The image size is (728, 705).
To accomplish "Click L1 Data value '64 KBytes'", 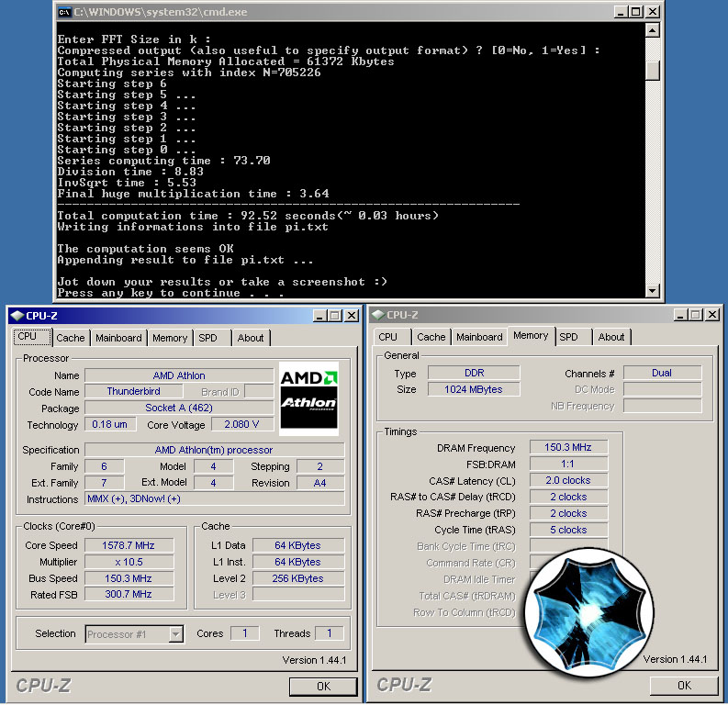I will 298,545.
